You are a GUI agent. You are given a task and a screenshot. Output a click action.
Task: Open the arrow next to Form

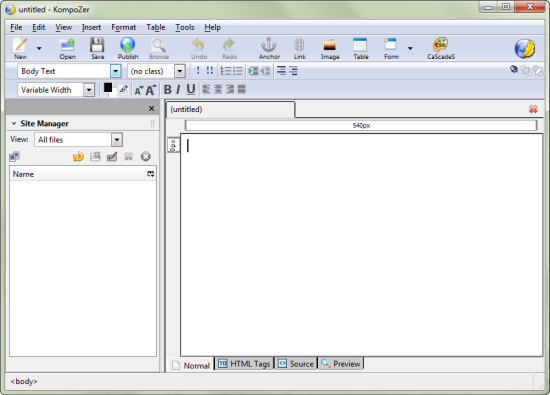(x=410, y=48)
